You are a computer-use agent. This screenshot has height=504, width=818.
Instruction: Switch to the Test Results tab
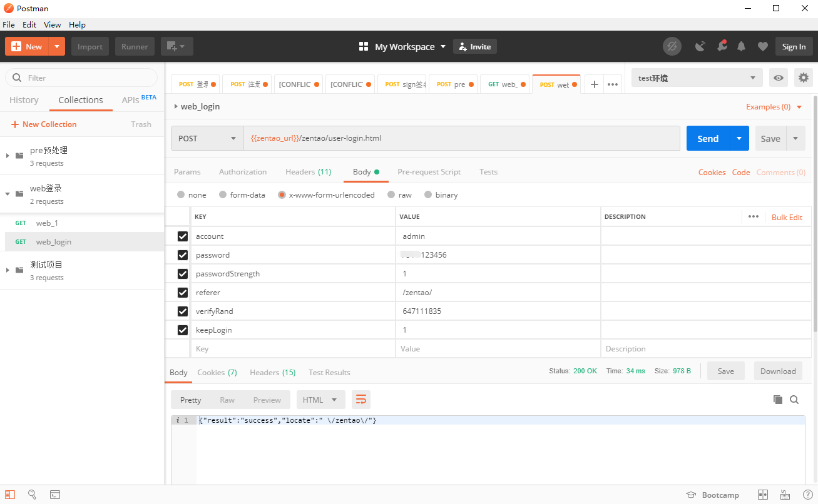(x=329, y=372)
